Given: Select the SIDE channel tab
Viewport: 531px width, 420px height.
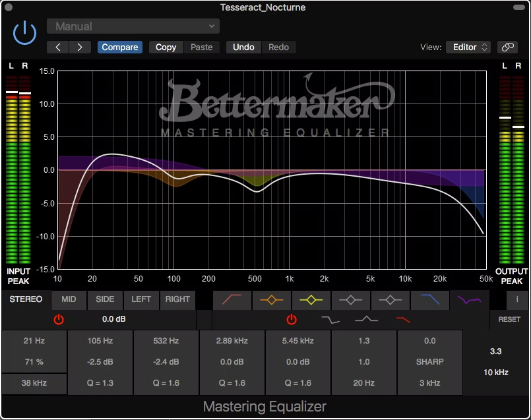Looking at the screenshot, I should click(105, 299).
